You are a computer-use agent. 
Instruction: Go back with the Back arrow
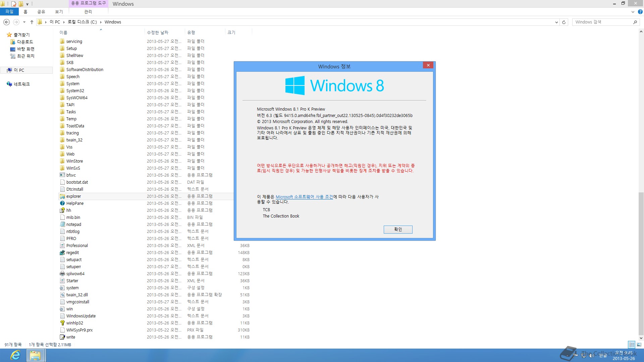(6, 22)
